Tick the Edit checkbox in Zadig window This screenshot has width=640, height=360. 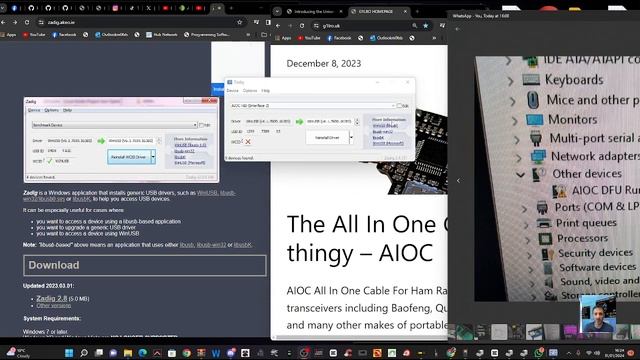400,106
